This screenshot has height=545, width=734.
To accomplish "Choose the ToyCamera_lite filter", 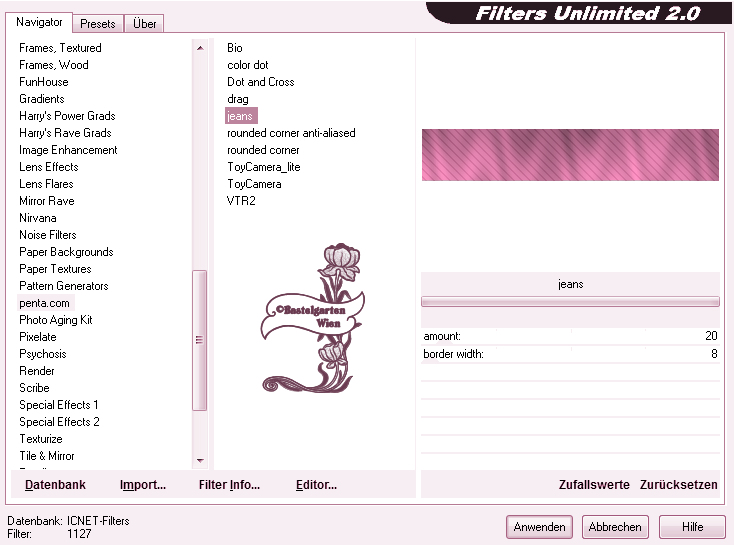I will [x=264, y=167].
